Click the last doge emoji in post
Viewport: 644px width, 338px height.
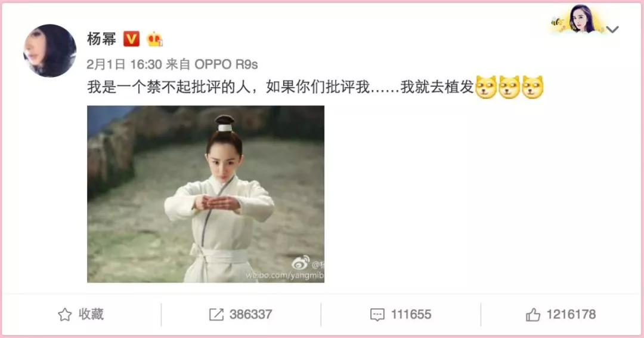(x=532, y=87)
